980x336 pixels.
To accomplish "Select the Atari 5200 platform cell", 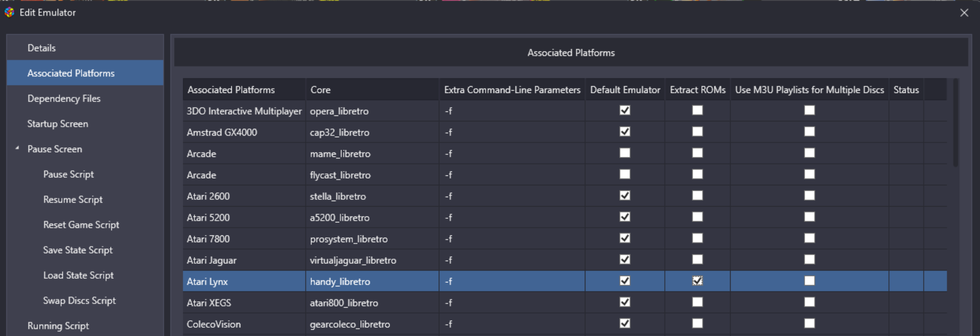I will (x=244, y=217).
